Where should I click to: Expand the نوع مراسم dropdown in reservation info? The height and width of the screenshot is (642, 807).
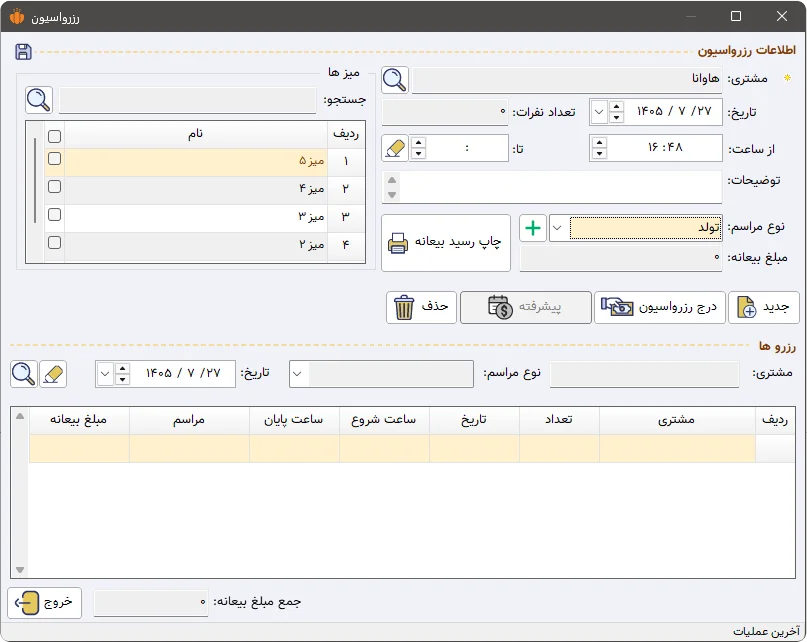[x=557, y=228]
